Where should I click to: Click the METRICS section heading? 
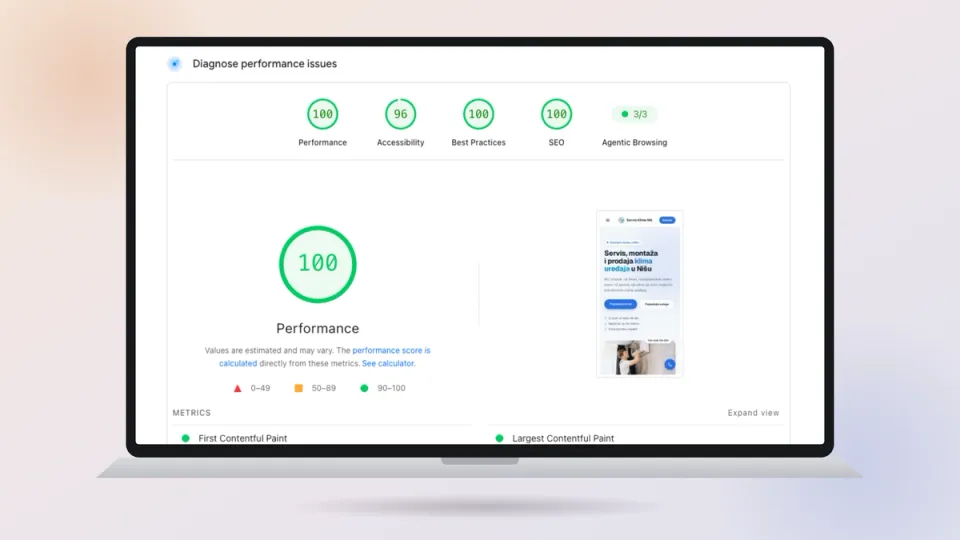tap(192, 413)
